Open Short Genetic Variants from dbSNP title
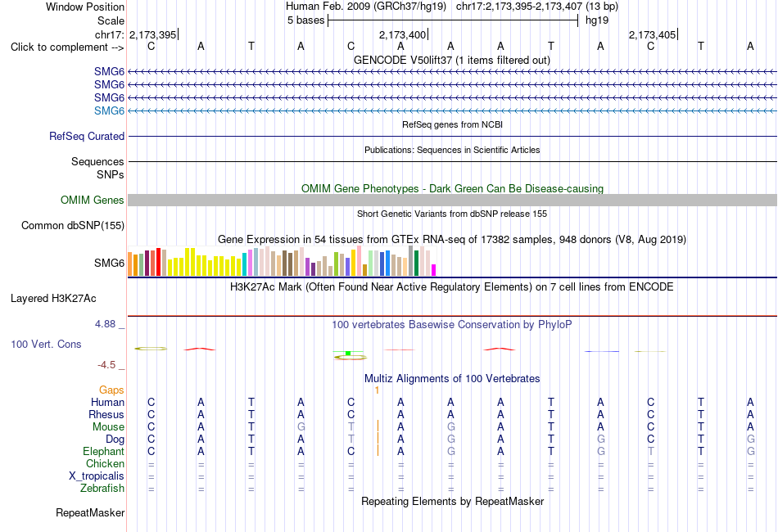778x532 pixels. coord(452,214)
